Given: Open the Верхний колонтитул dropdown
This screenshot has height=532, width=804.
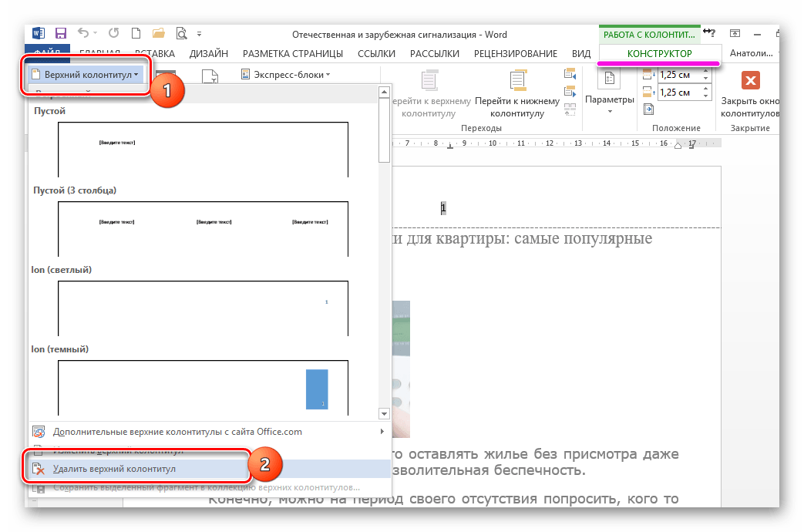Looking at the screenshot, I should [x=85, y=75].
